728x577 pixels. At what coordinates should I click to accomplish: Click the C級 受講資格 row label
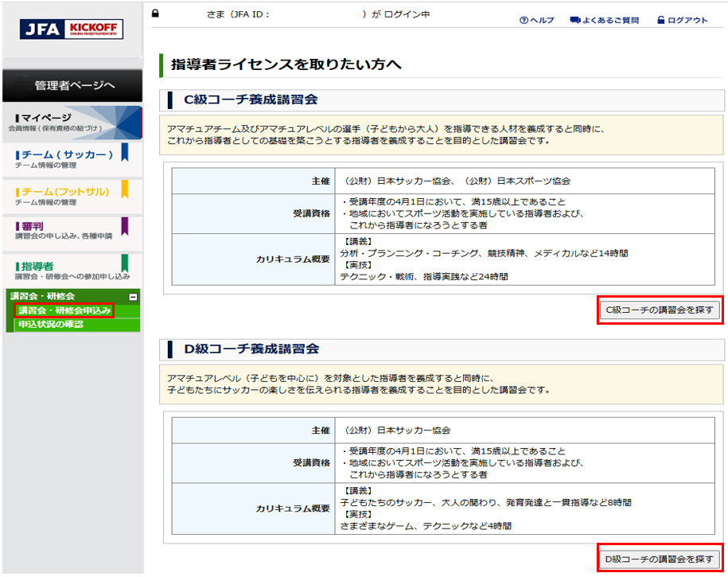(311, 214)
